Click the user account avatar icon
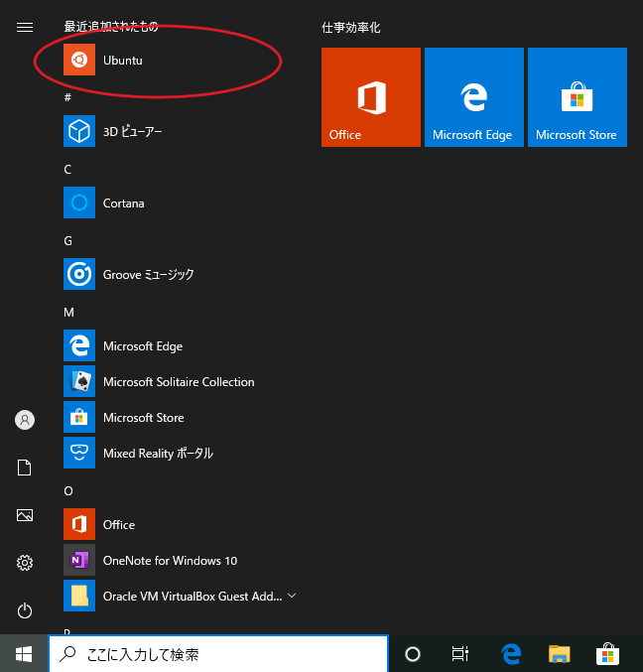This screenshot has height=672, width=643. [x=25, y=420]
